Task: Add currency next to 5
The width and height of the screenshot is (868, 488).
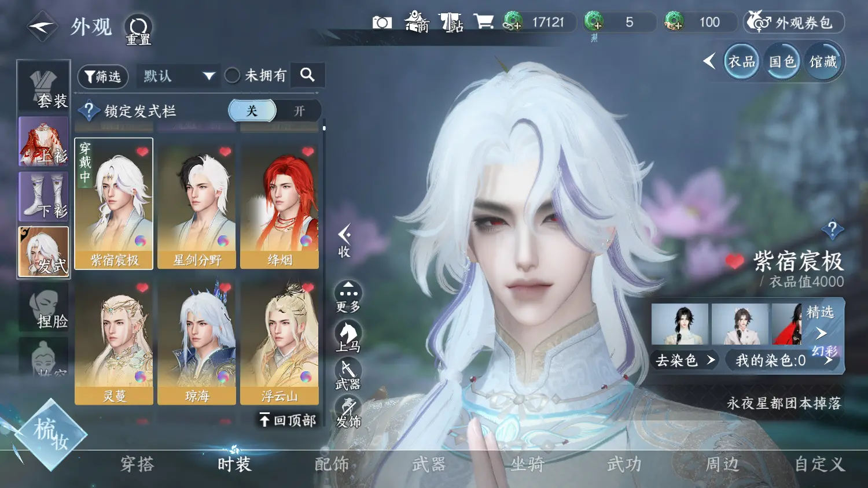Action: pyautogui.click(x=594, y=22)
